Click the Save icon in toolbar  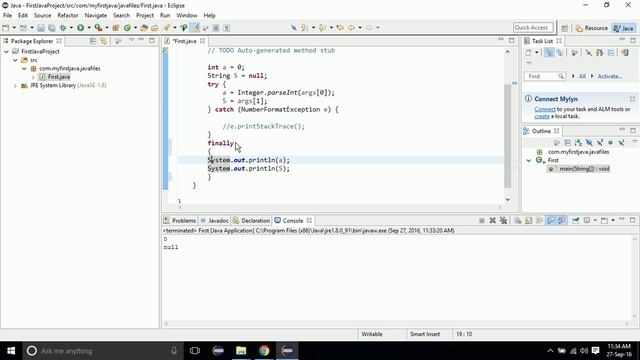[x=41, y=28]
